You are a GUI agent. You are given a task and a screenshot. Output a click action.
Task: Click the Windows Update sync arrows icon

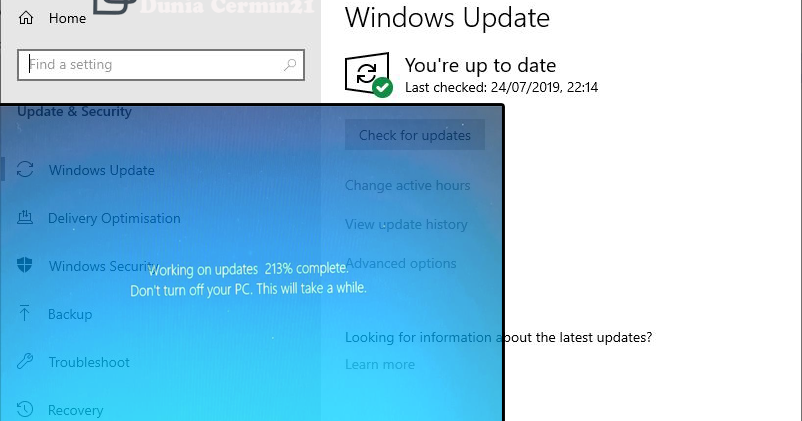25,169
